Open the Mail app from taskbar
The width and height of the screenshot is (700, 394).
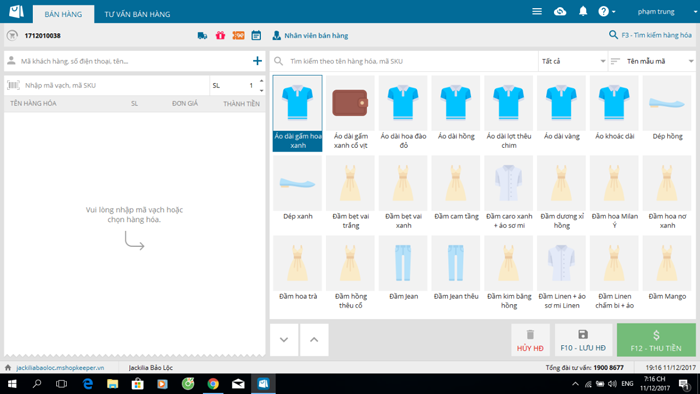pyautogui.click(x=238, y=384)
